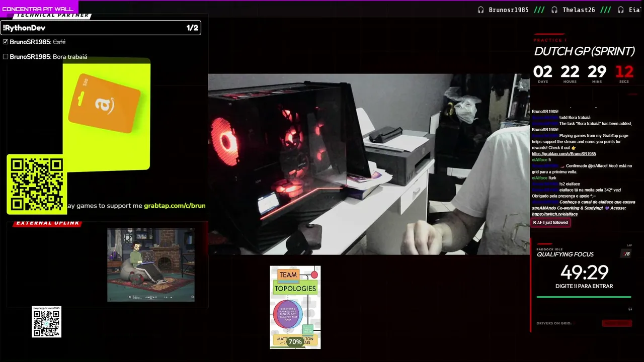Open the grabtap.com/c/brun link
The width and height of the screenshot is (644, 362).
[x=175, y=206]
